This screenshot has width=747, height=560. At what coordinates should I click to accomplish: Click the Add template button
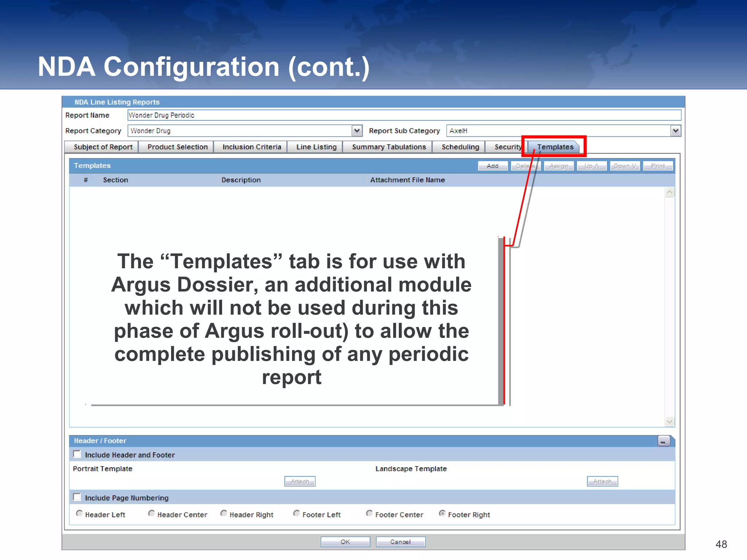pos(493,166)
